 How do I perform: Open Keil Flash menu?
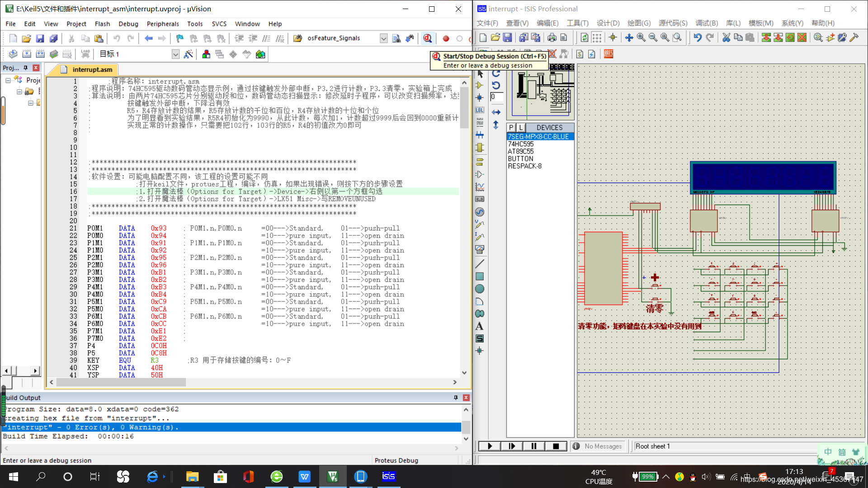pos(102,24)
